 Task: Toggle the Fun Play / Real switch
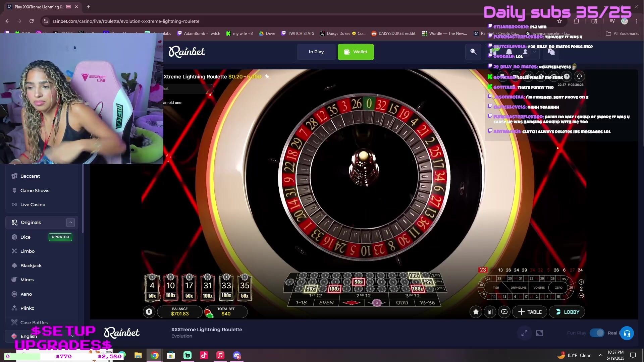597,333
